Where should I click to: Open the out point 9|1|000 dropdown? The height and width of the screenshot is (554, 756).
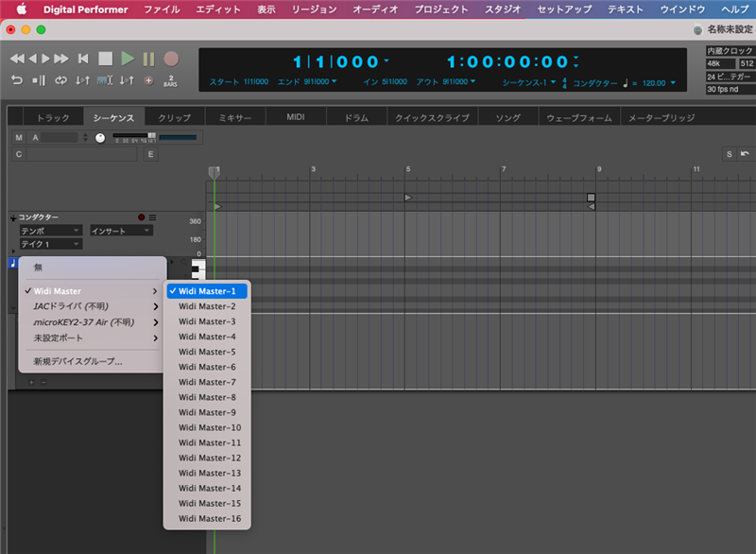472,81
